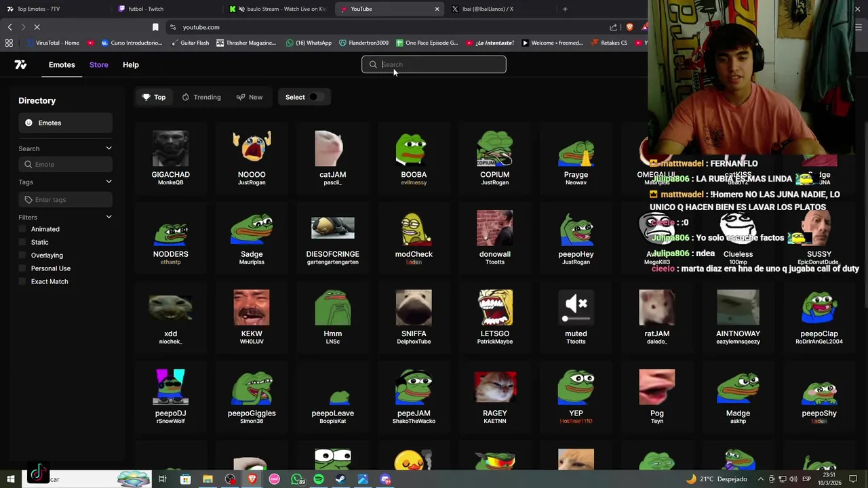This screenshot has height=488, width=868.
Task: Open the Help navigation tab
Action: point(131,64)
